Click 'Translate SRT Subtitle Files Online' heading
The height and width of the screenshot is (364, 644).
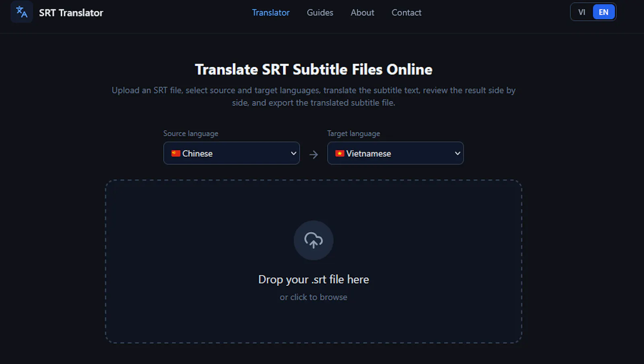pyautogui.click(x=314, y=69)
